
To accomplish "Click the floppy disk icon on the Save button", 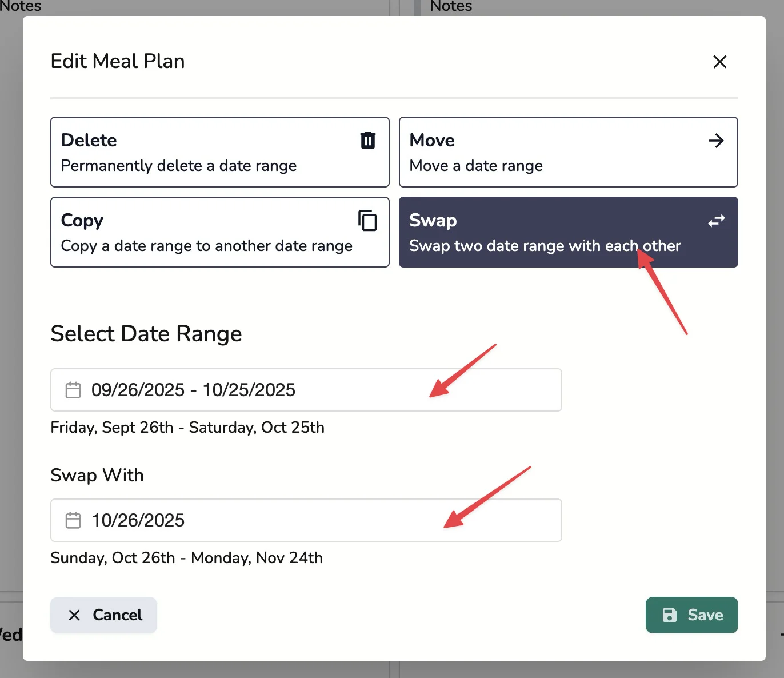I will [670, 615].
